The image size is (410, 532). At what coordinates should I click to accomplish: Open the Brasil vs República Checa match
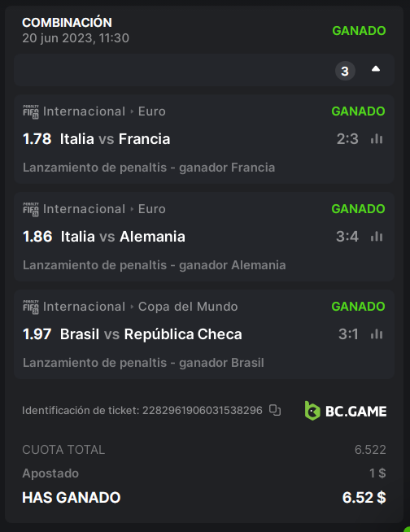pyautogui.click(x=151, y=334)
